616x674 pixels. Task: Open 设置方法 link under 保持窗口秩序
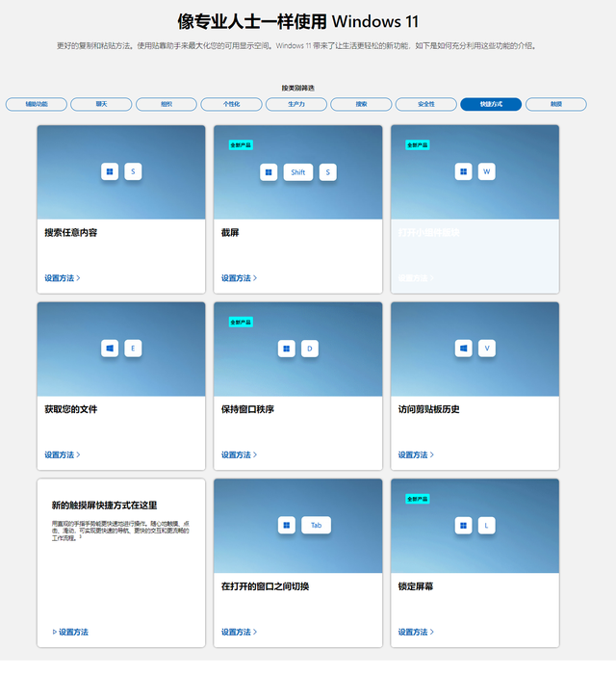click(239, 454)
